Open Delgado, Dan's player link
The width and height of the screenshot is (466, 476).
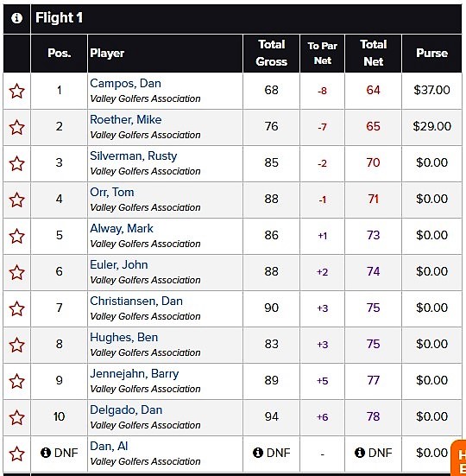[x=126, y=410]
